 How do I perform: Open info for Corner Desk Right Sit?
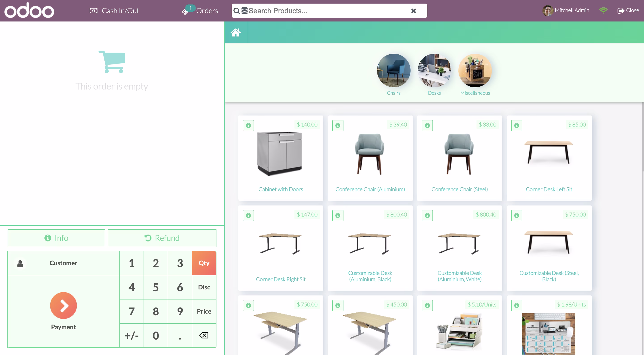point(248,215)
